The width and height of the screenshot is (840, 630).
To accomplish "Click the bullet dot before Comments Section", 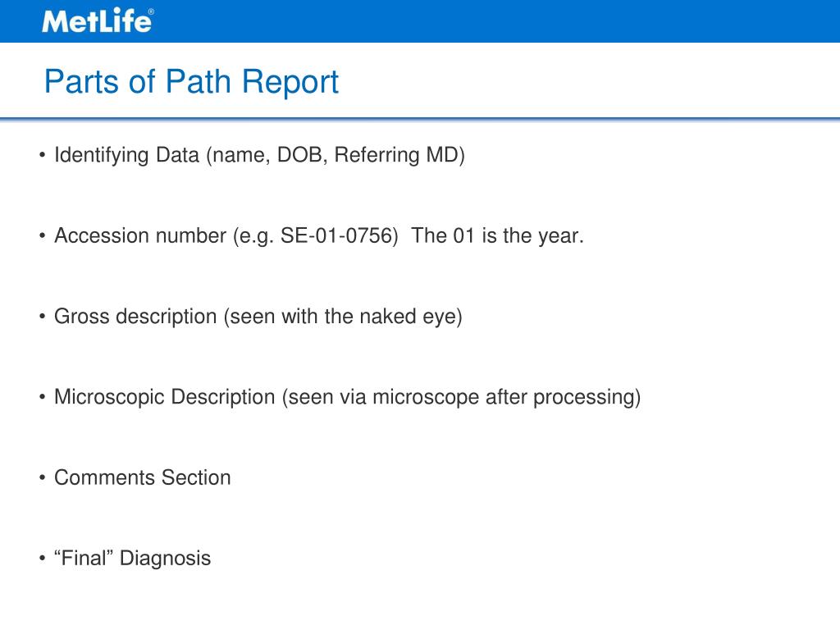I will pos(43,477).
